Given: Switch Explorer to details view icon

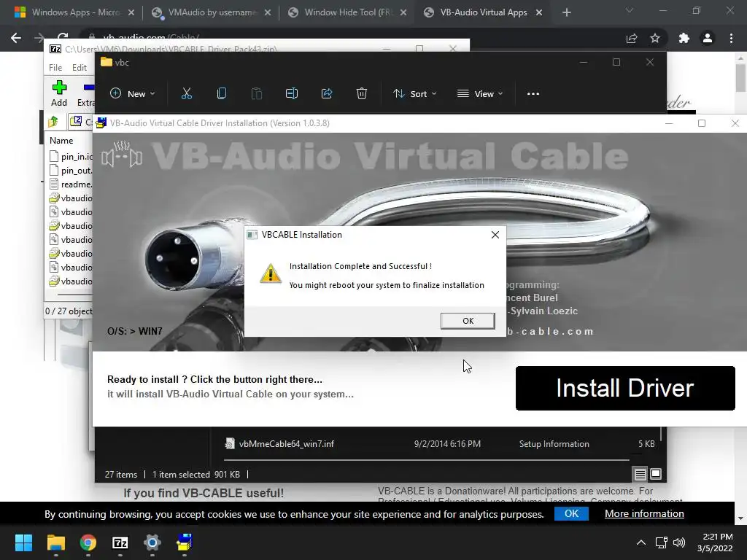Looking at the screenshot, I should 640,474.
